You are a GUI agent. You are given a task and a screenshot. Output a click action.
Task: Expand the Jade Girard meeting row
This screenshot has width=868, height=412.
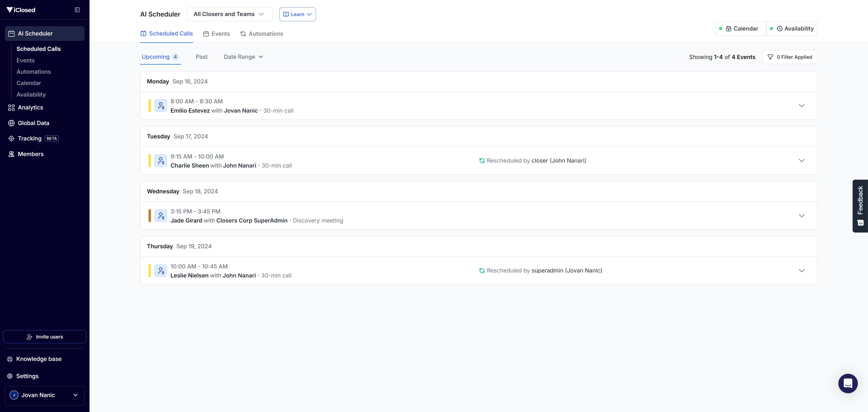click(801, 216)
